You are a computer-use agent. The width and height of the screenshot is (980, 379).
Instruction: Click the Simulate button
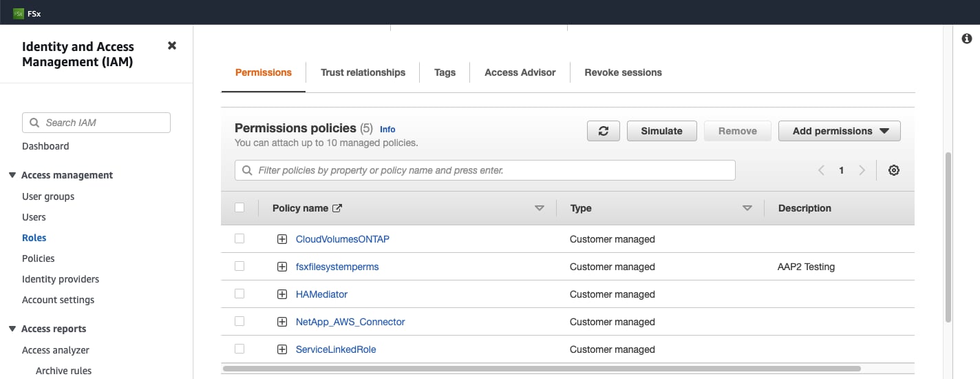662,131
